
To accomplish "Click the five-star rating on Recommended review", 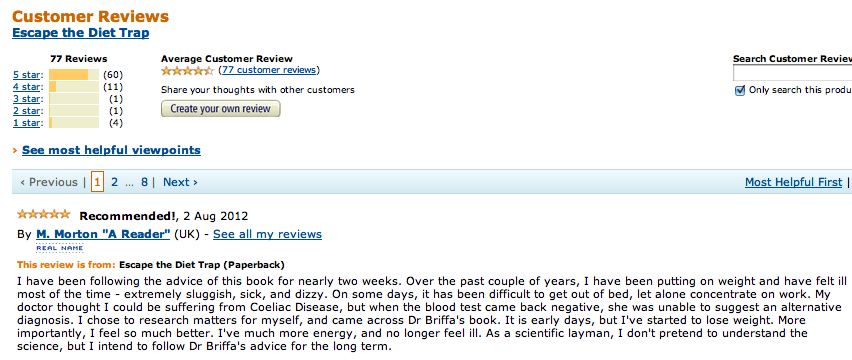I will [43, 214].
